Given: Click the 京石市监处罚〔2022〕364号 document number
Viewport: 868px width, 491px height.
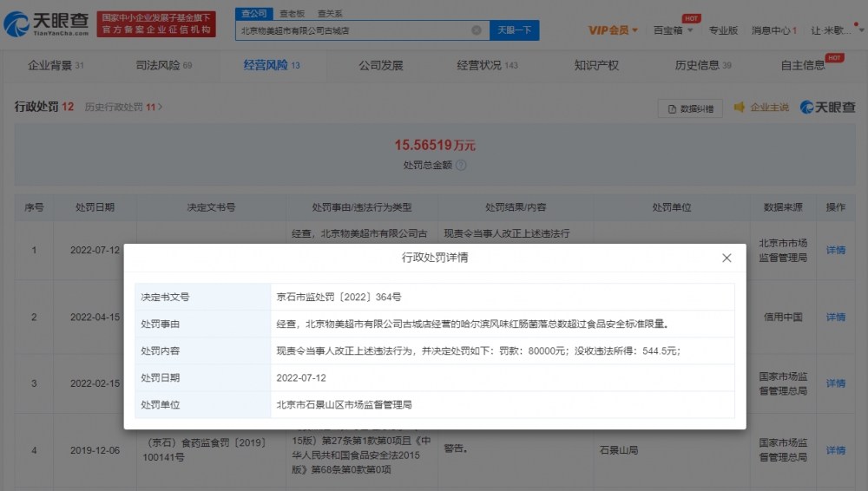Looking at the screenshot, I should 339,298.
